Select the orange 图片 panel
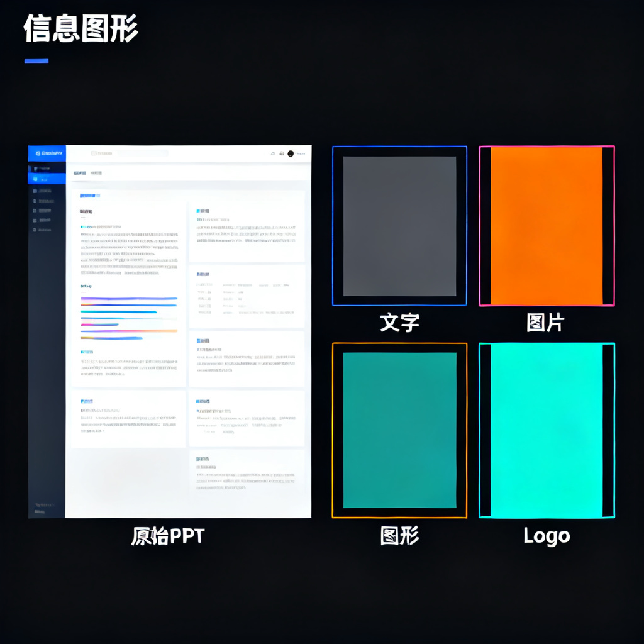 (x=547, y=226)
